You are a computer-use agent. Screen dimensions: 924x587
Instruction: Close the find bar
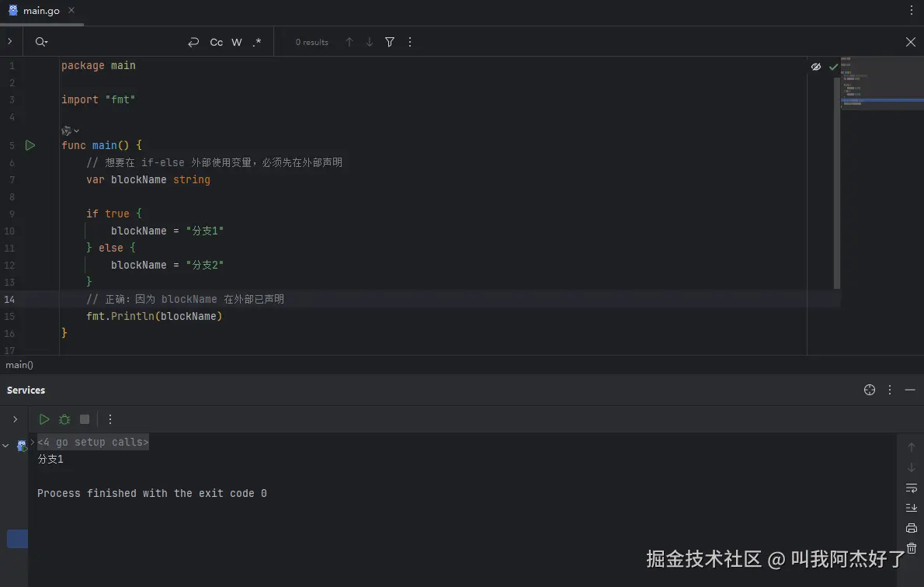(x=911, y=42)
